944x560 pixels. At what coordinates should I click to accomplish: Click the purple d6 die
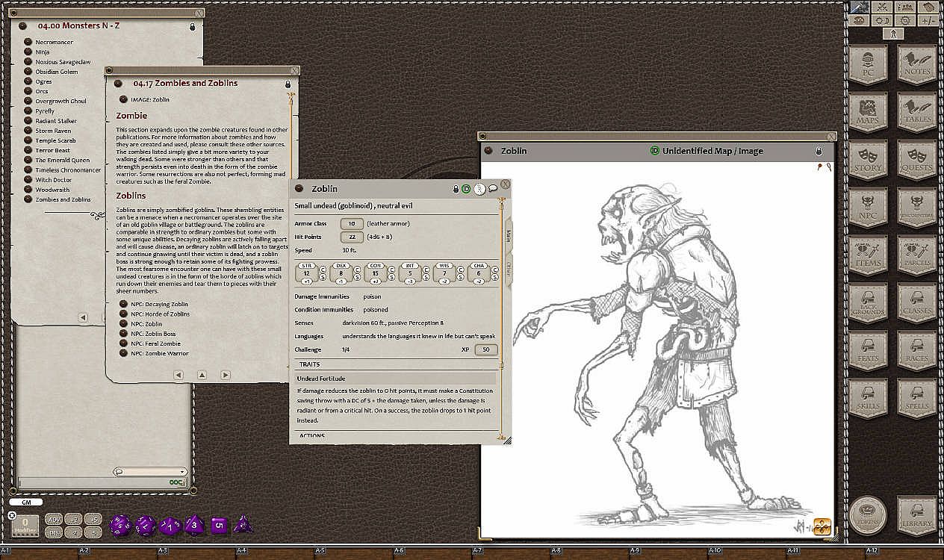[x=218, y=525]
